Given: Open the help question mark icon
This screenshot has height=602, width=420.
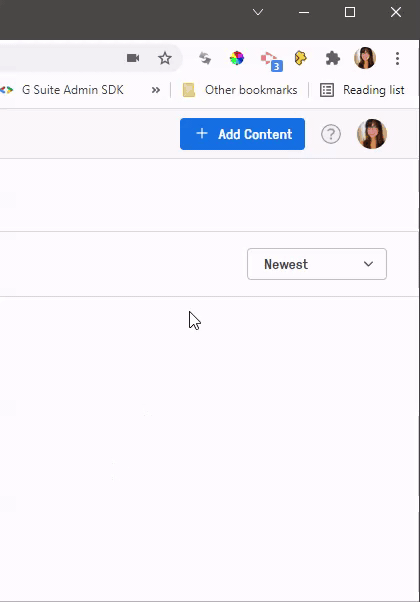Looking at the screenshot, I should [331, 134].
